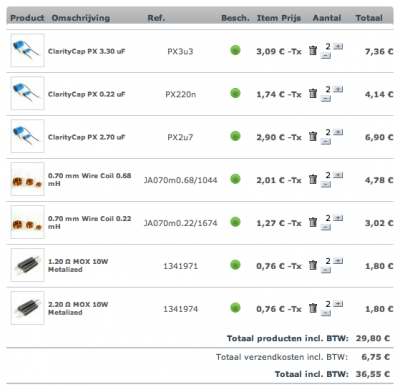Click the row total 4,78 €

(x=379, y=181)
